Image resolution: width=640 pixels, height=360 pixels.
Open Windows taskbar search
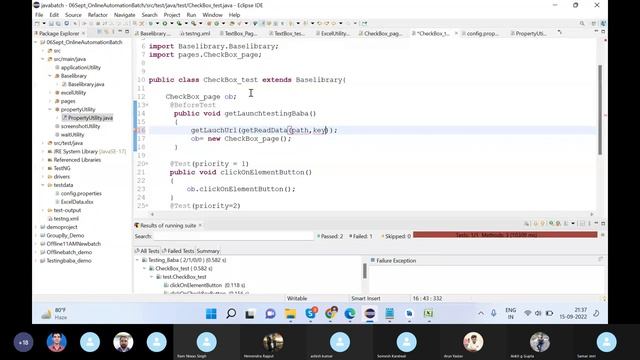tap(231, 313)
